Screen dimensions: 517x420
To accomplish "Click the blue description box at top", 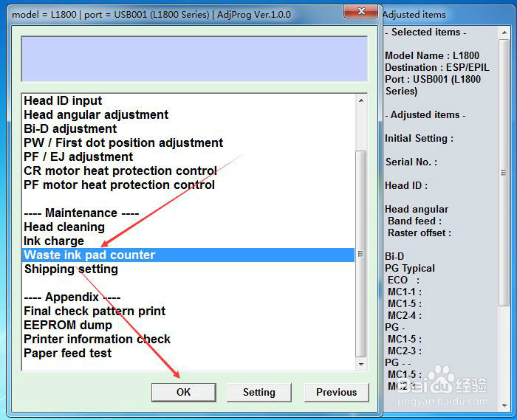I will coord(194,59).
